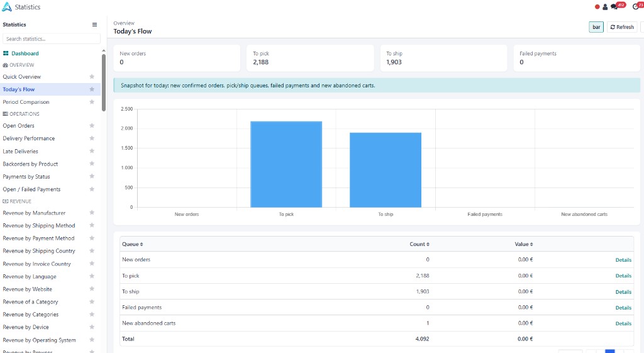Star the Open / Failed Payments report
This screenshot has width=644, height=353.
(x=92, y=189)
